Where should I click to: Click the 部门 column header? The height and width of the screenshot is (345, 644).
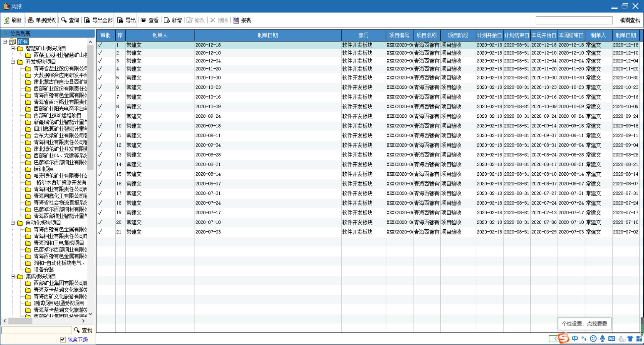click(x=363, y=35)
